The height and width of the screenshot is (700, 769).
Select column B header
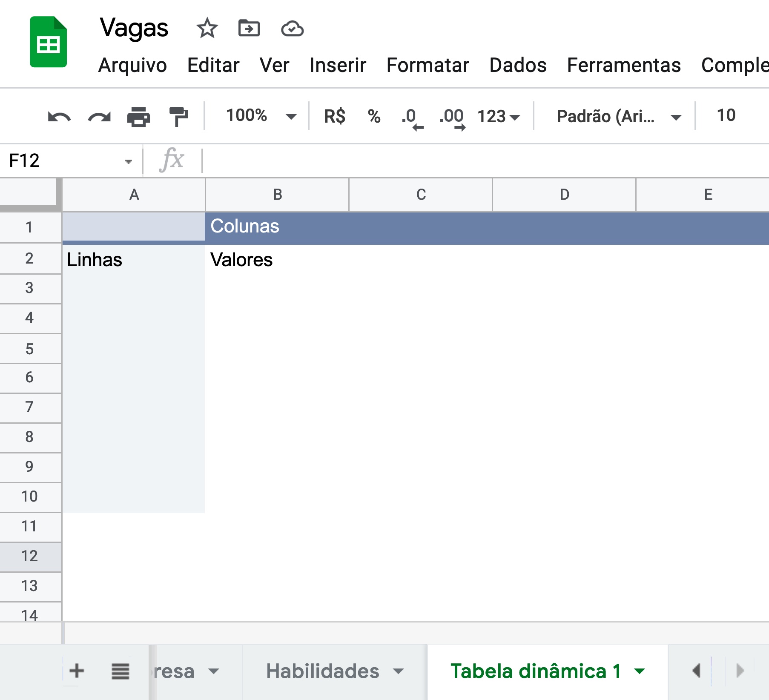pos(278,195)
